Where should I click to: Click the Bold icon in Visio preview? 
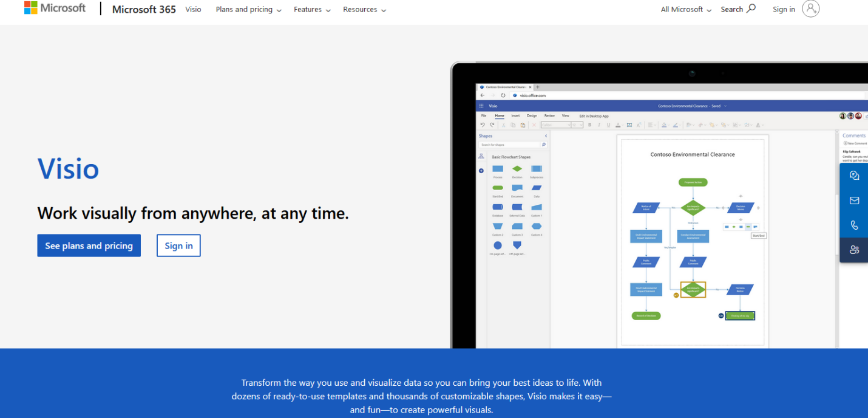pyautogui.click(x=589, y=125)
